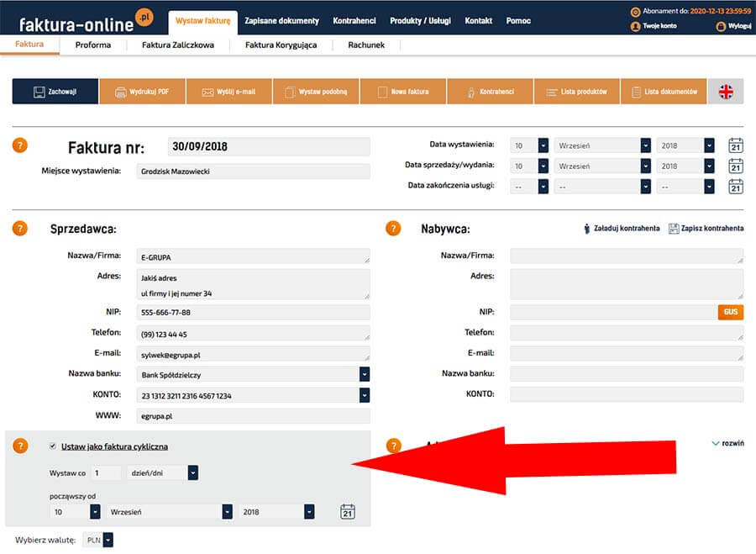
Task: Open Twoje konto link
Action: coord(654,26)
